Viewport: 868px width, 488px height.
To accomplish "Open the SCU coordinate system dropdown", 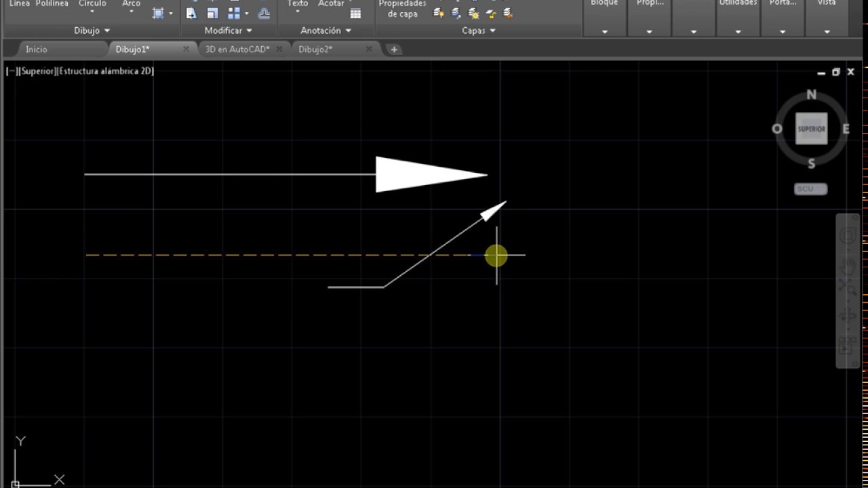I will [x=811, y=189].
